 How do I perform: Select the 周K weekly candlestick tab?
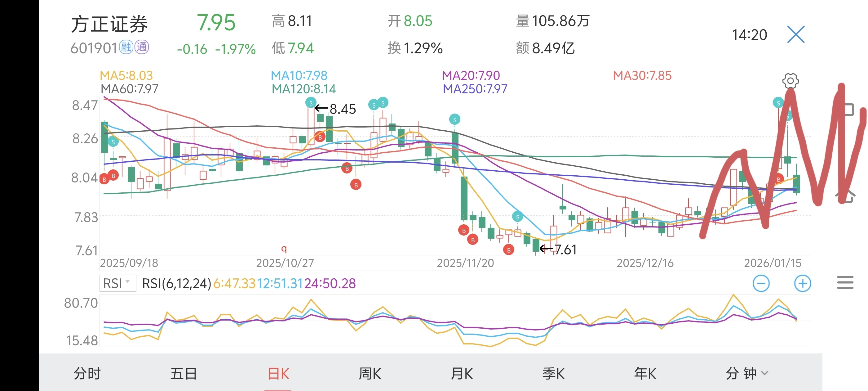[370, 373]
